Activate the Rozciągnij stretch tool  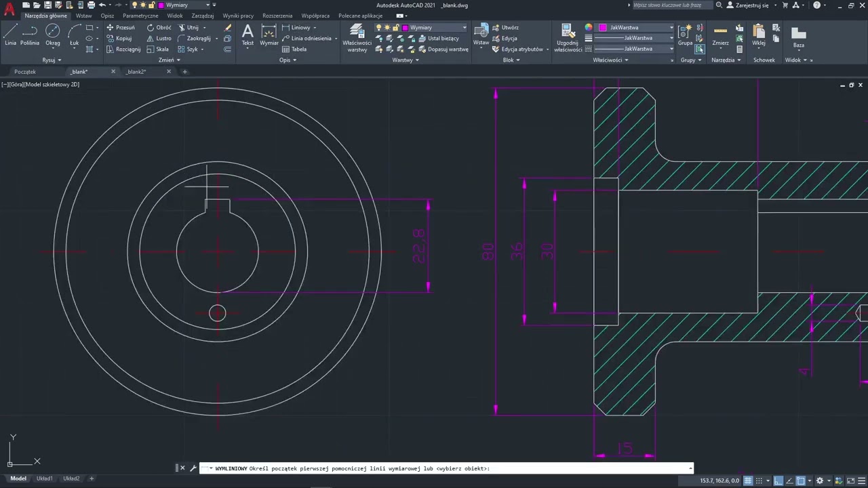pos(123,49)
